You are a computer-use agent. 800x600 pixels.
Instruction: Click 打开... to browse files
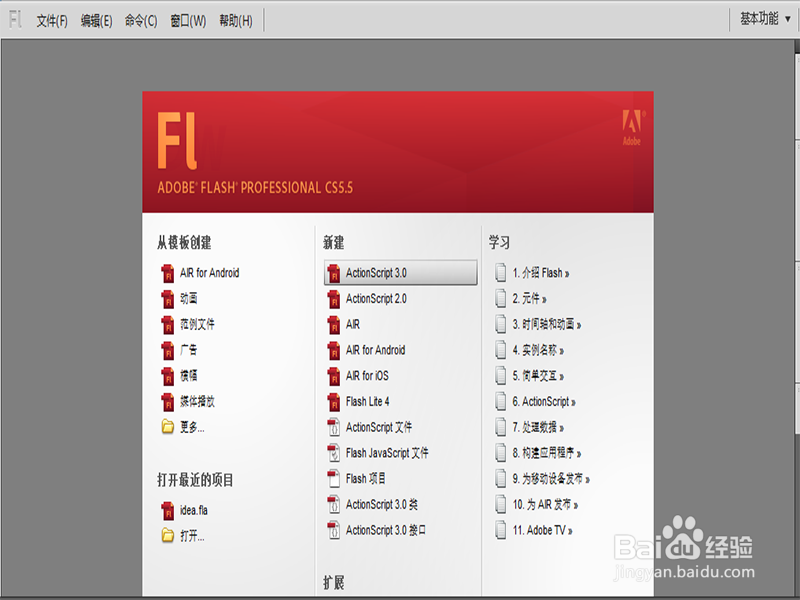[x=192, y=536]
